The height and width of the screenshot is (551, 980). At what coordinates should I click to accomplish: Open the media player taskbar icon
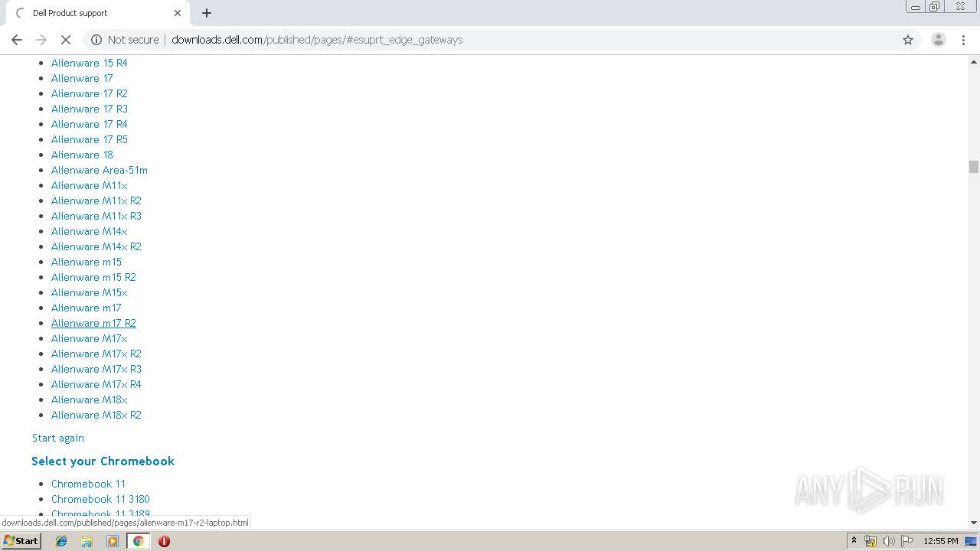[x=113, y=541]
